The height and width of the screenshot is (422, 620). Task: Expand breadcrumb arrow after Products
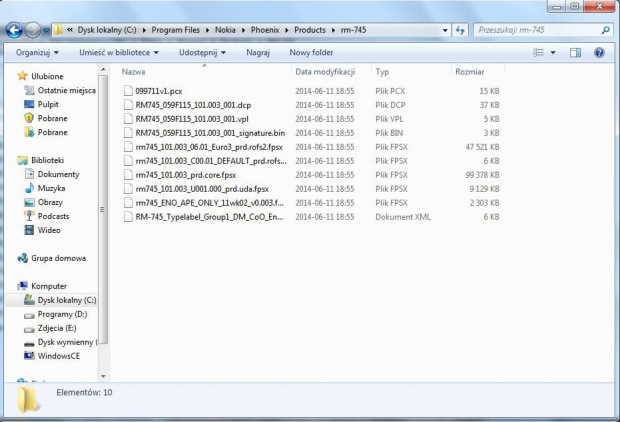[333, 30]
